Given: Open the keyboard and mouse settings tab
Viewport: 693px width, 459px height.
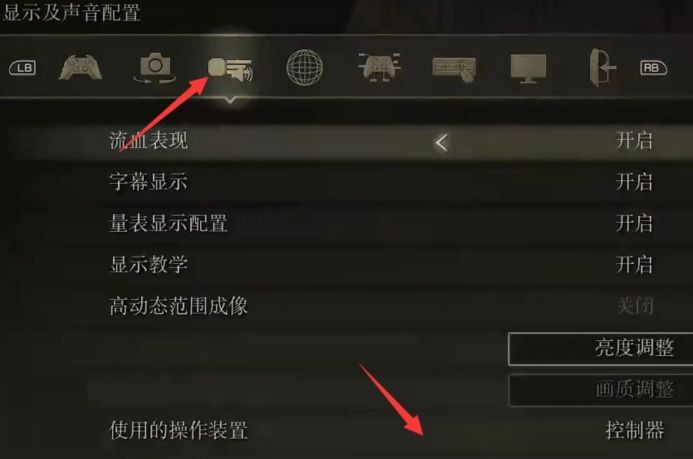Looking at the screenshot, I should pyautogui.click(x=454, y=69).
